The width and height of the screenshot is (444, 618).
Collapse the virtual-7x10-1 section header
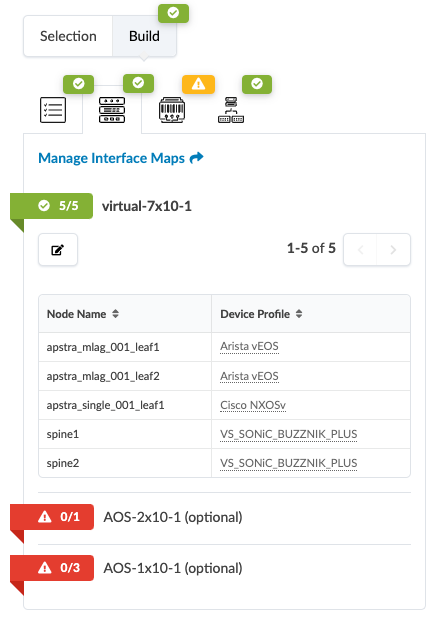[x=147, y=206]
